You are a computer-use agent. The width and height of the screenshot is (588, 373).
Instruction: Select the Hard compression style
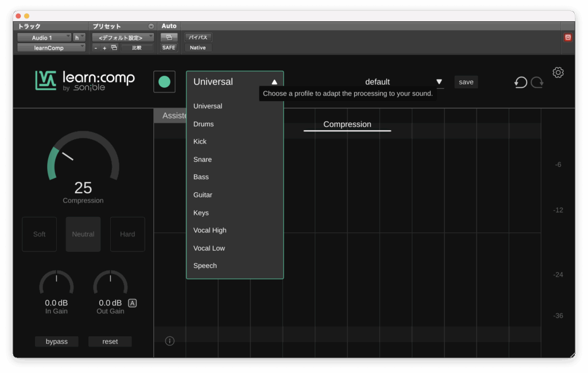(x=127, y=234)
